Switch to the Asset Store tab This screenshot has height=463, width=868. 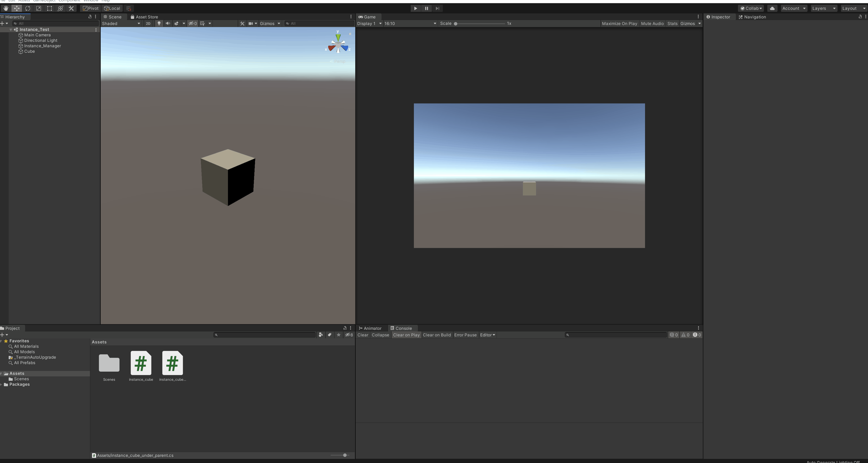tap(144, 17)
